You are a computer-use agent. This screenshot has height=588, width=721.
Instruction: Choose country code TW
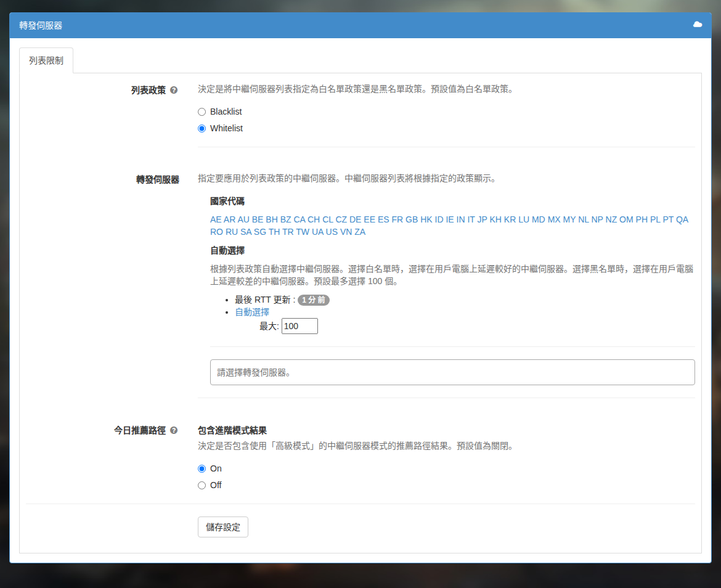pyautogui.click(x=303, y=232)
